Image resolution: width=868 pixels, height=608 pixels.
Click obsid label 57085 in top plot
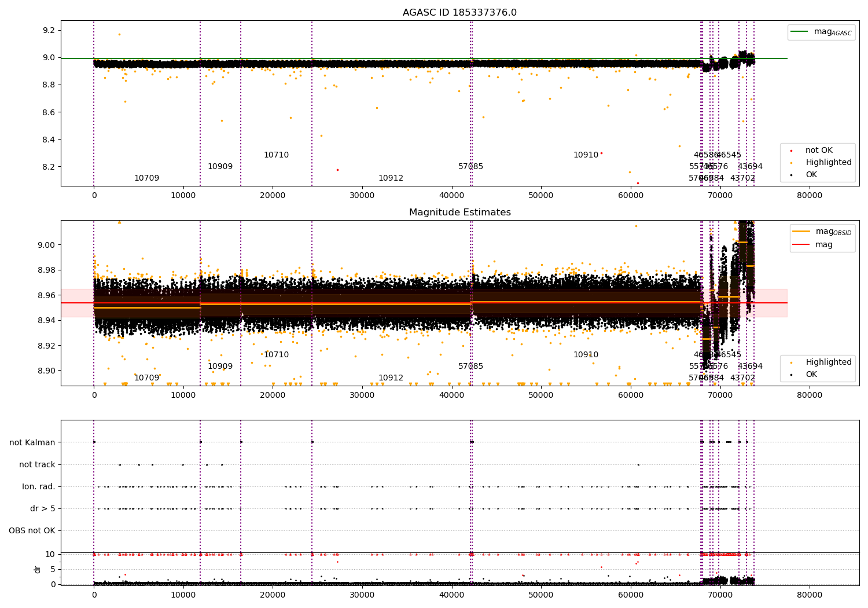pyautogui.click(x=470, y=167)
